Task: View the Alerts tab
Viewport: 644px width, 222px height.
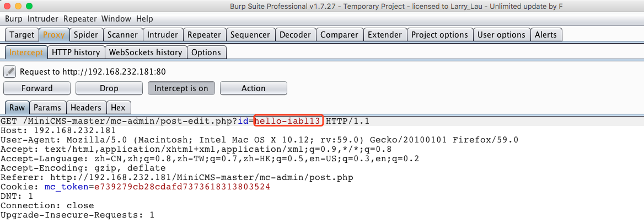Action: pyautogui.click(x=546, y=35)
